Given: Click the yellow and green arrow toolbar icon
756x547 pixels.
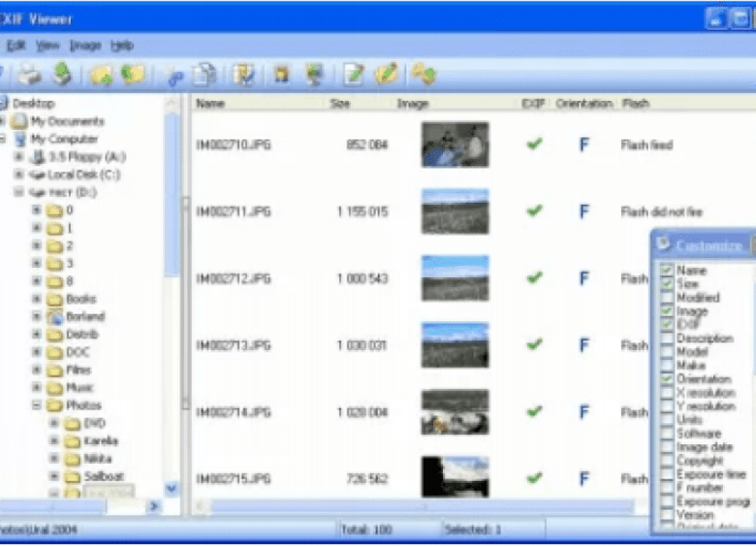Looking at the screenshot, I should tap(424, 75).
